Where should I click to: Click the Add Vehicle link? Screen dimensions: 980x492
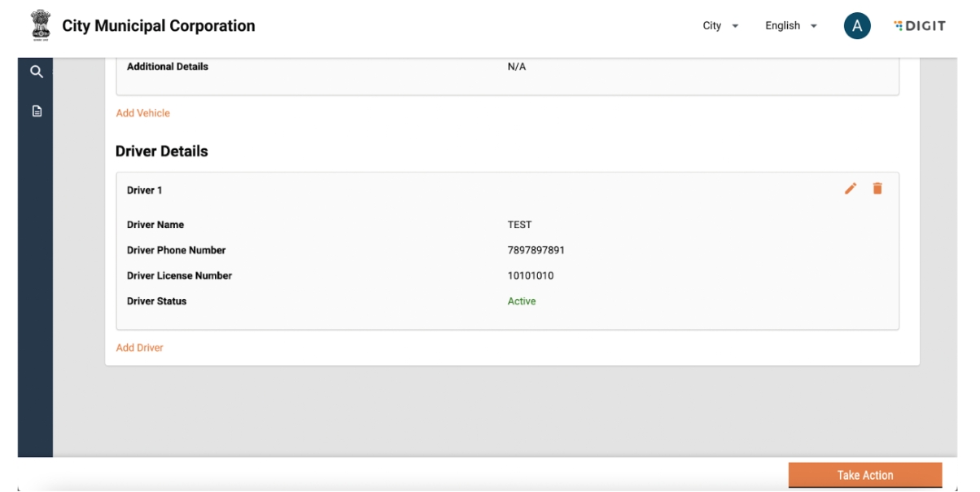point(143,113)
